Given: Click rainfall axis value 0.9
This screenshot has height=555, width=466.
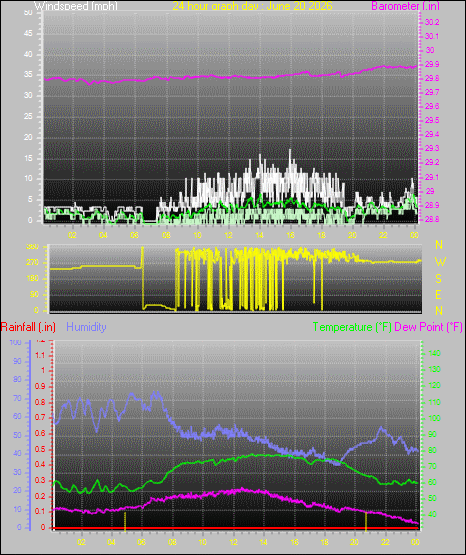Looking at the screenshot, I should click(40, 387).
